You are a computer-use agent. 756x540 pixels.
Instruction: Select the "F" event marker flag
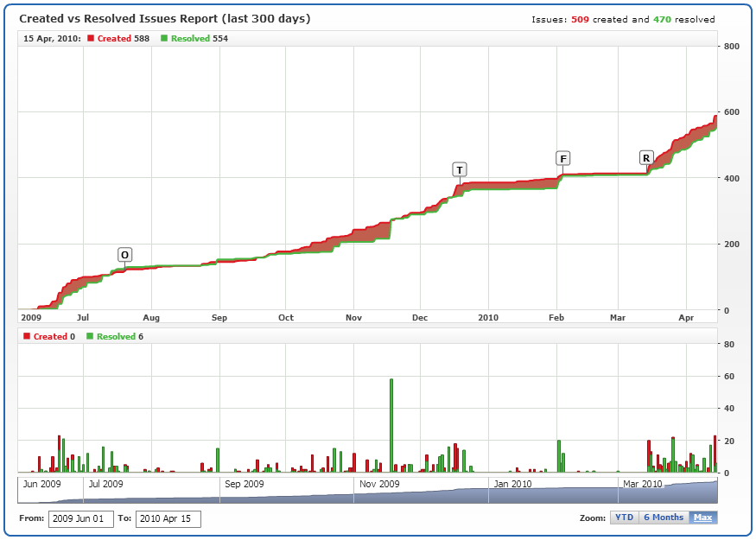point(563,158)
